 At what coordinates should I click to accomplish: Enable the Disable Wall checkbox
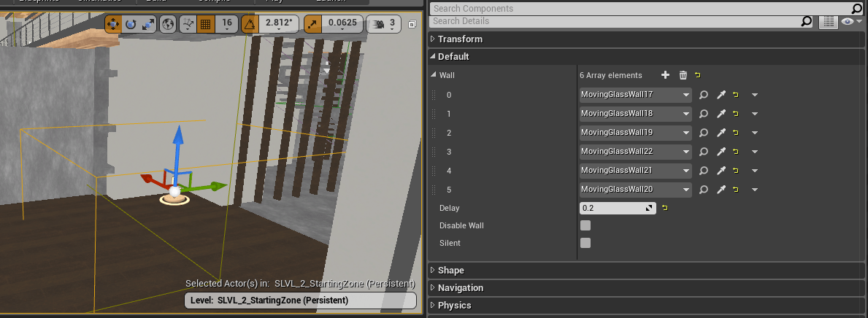(x=585, y=225)
